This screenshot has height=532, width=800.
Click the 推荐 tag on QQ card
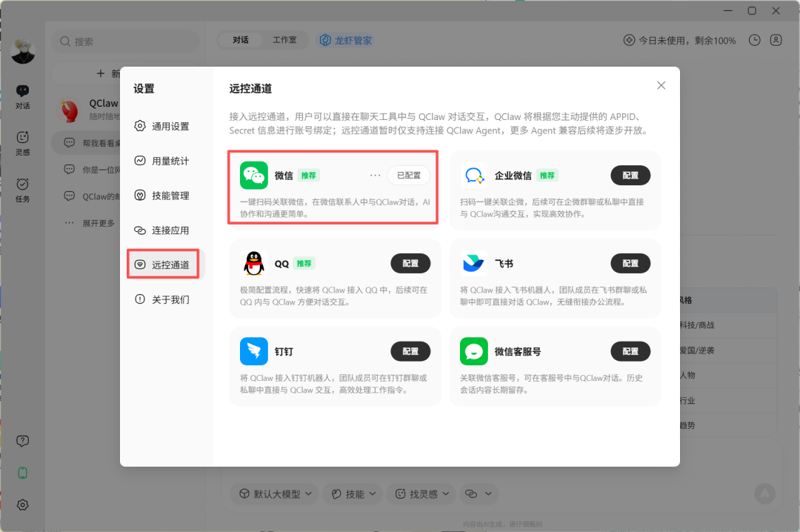[304, 264]
